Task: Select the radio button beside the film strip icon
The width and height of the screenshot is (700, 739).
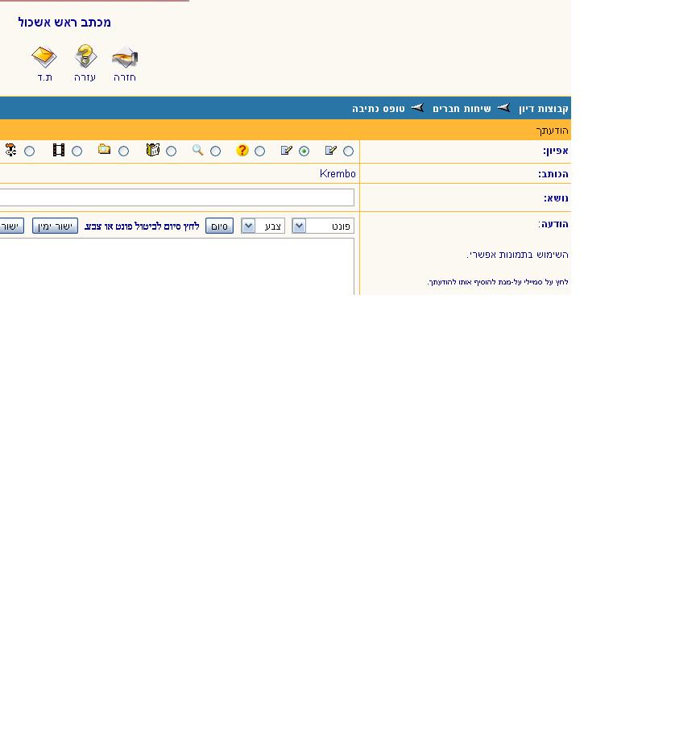Action: 77,151
